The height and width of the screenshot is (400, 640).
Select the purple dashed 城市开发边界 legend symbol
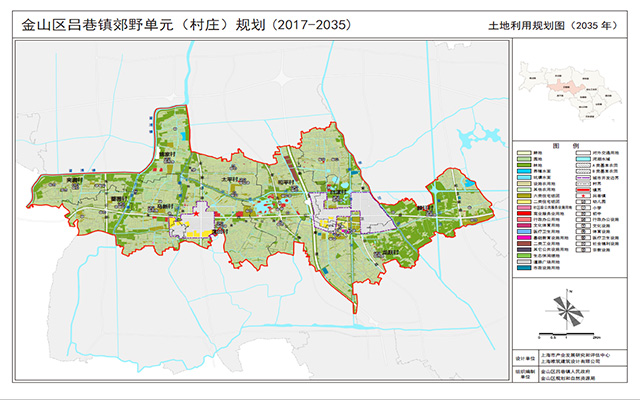(583, 178)
